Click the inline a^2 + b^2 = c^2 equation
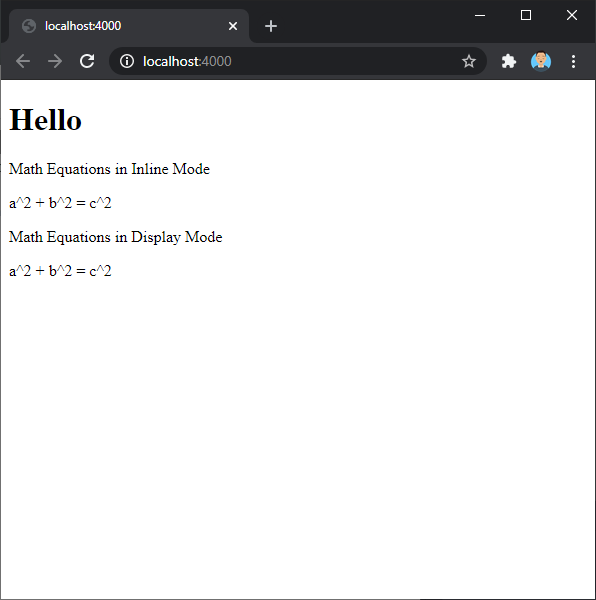 (60, 203)
